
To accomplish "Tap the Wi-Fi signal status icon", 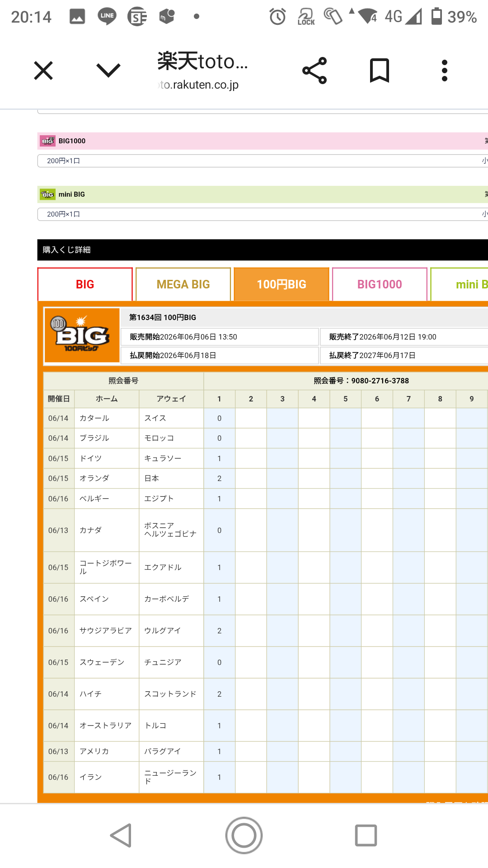I will (x=366, y=16).
